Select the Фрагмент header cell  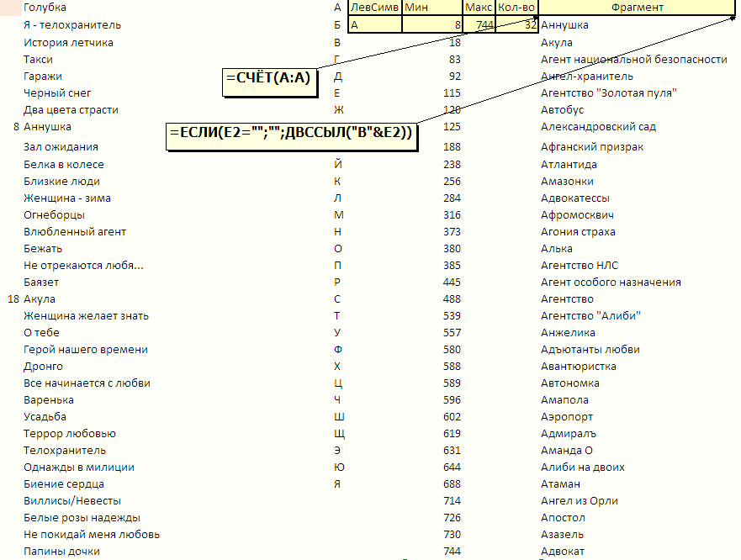(x=637, y=8)
